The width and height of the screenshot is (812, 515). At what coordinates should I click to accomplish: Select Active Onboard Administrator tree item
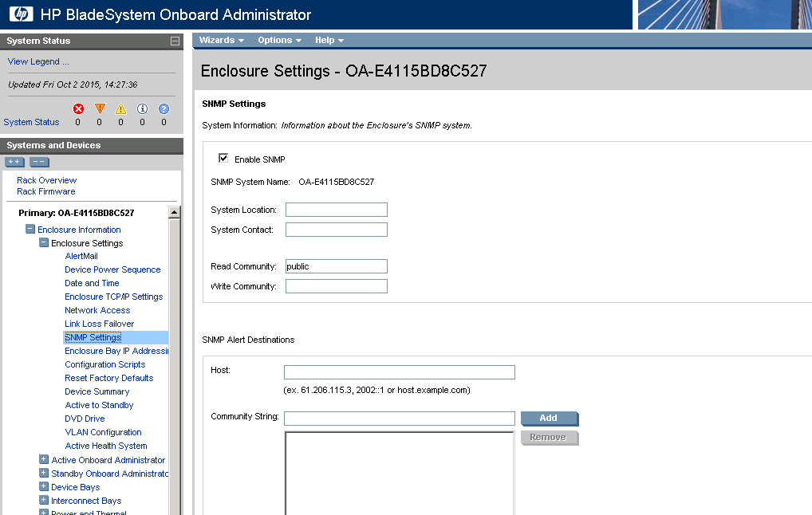click(108, 460)
